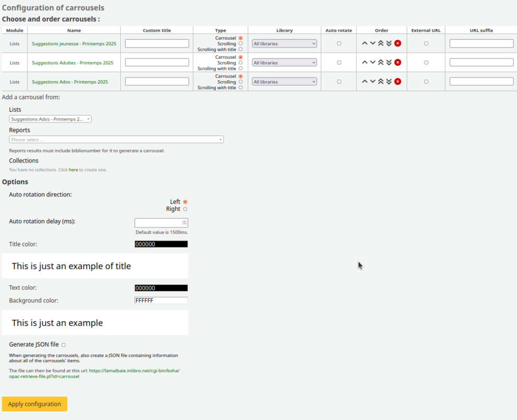Open the Lists carrousel source dropdown
The width and height of the screenshot is (517, 420).
50,119
